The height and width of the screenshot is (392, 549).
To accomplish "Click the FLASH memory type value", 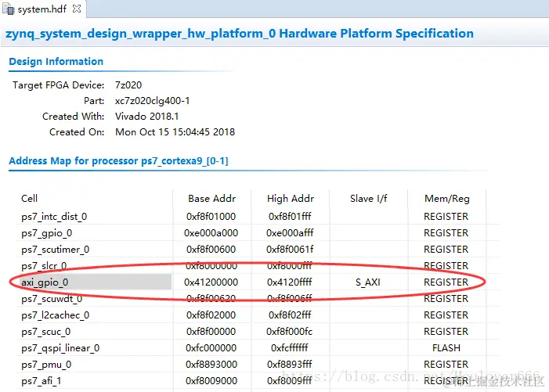I will 446,348.
